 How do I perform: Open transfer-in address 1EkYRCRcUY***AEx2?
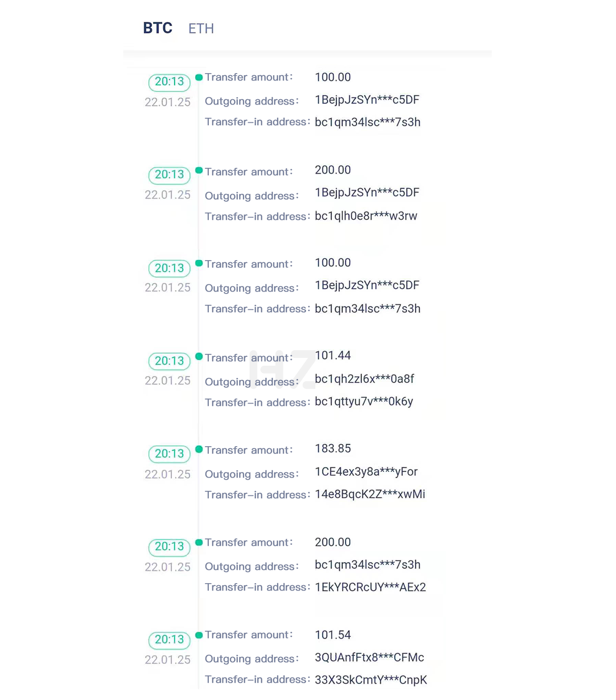370,587
